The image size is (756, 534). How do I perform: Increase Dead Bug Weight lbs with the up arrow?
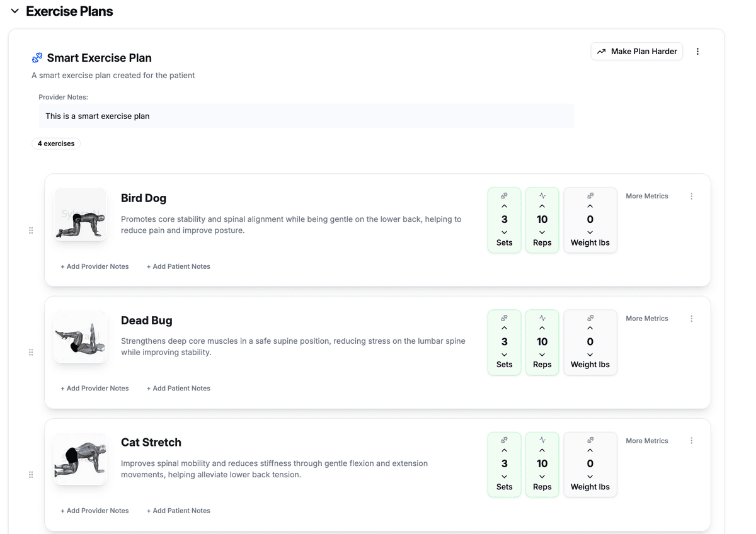point(590,327)
